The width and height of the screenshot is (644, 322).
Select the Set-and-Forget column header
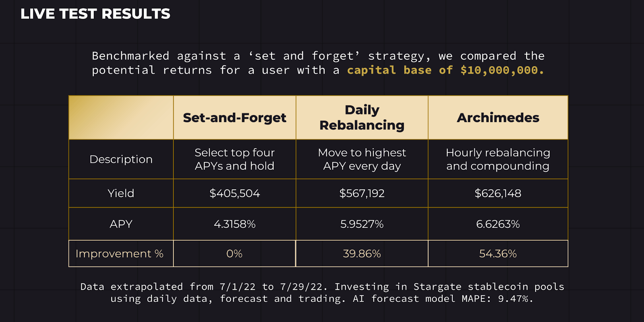pos(235,118)
